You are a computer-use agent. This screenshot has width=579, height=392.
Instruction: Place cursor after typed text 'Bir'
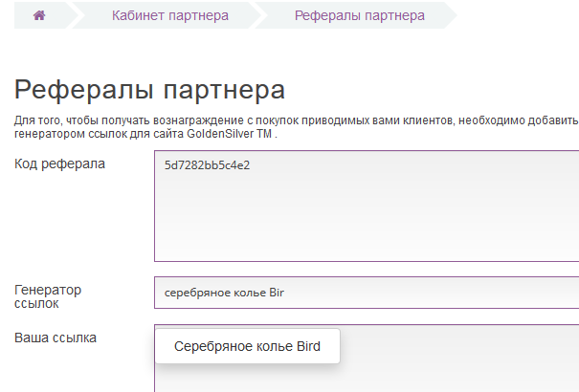pyautogui.click(x=286, y=293)
